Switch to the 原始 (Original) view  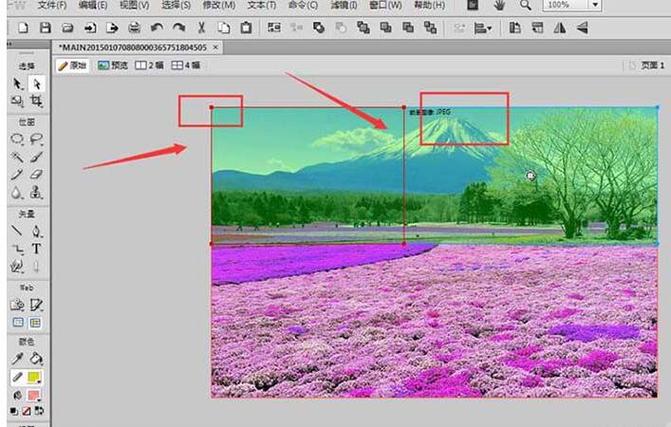click(x=74, y=65)
